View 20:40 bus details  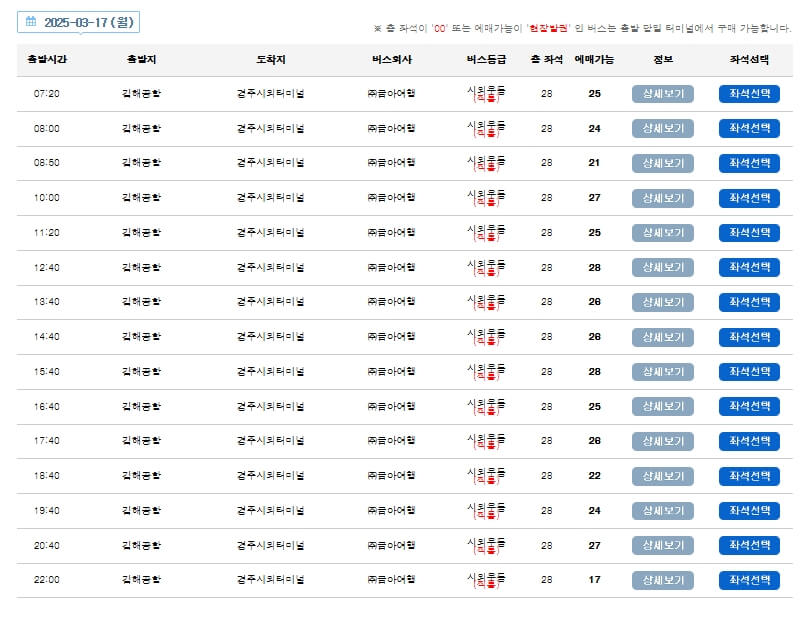663,546
